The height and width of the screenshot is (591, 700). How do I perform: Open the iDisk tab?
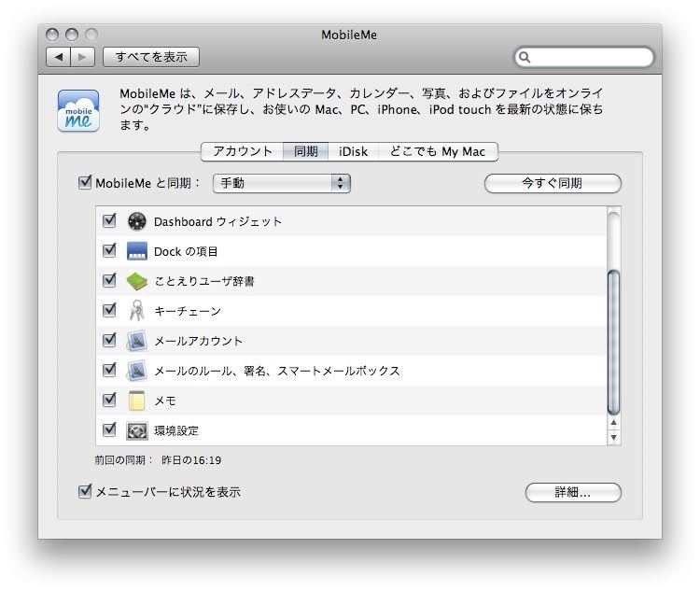coord(353,152)
